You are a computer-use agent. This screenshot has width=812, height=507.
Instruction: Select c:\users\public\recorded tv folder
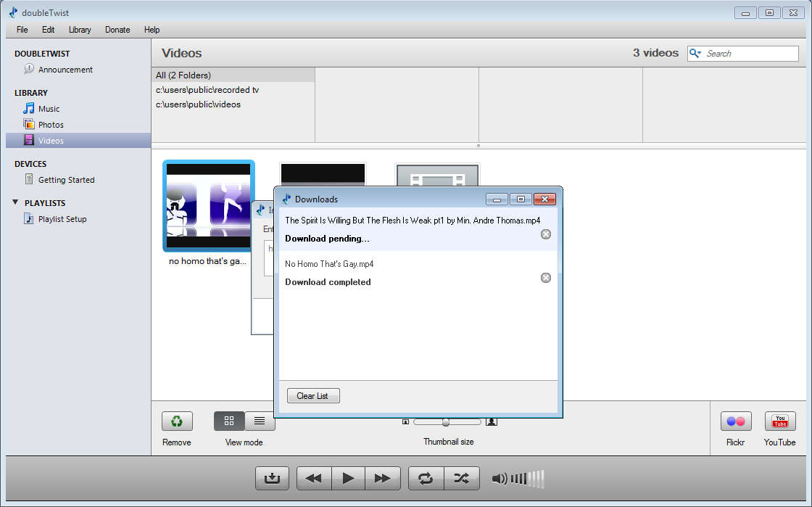207,90
